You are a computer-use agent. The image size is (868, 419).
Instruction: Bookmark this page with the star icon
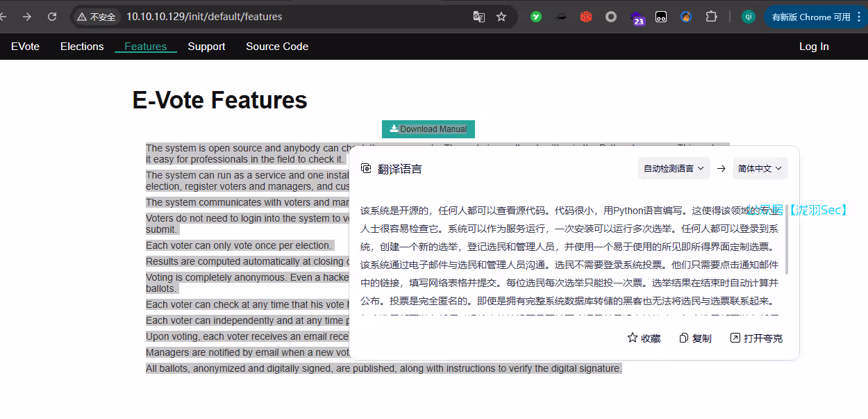(x=501, y=17)
